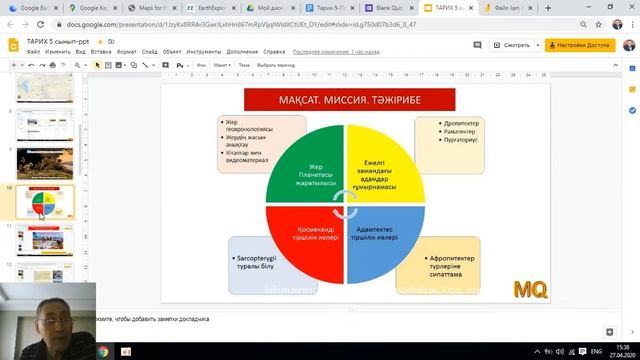Select the slide 9 cave painting thumbnail
640x360 pixels.
tap(45, 164)
